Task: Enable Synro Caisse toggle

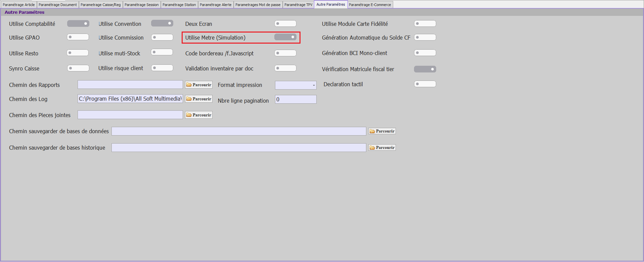Action: point(78,68)
